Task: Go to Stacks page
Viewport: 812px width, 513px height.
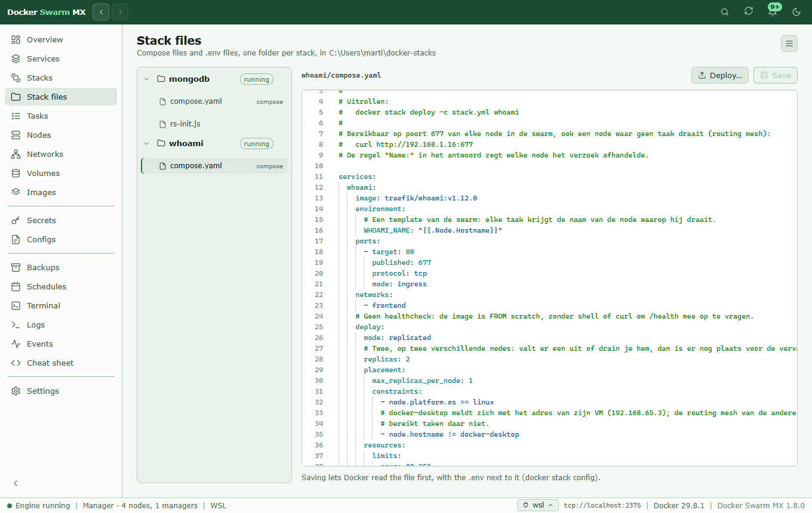Action: [x=61, y=78]
